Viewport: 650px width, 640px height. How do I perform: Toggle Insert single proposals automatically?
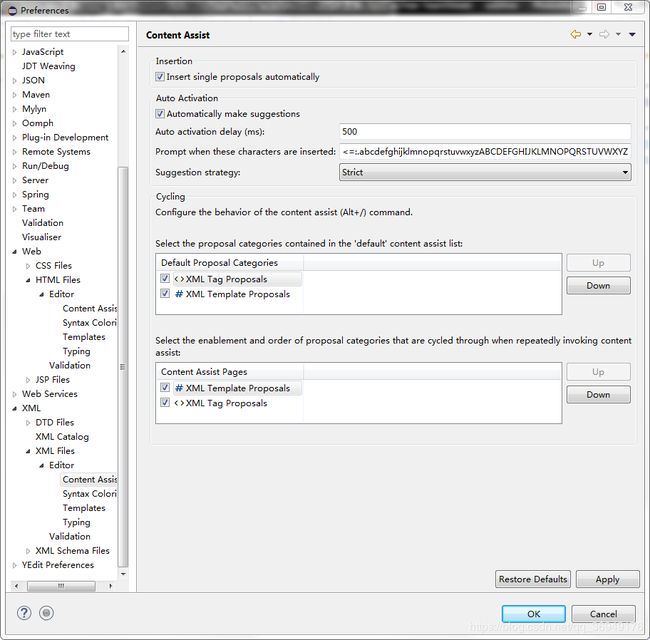point(160,77)
